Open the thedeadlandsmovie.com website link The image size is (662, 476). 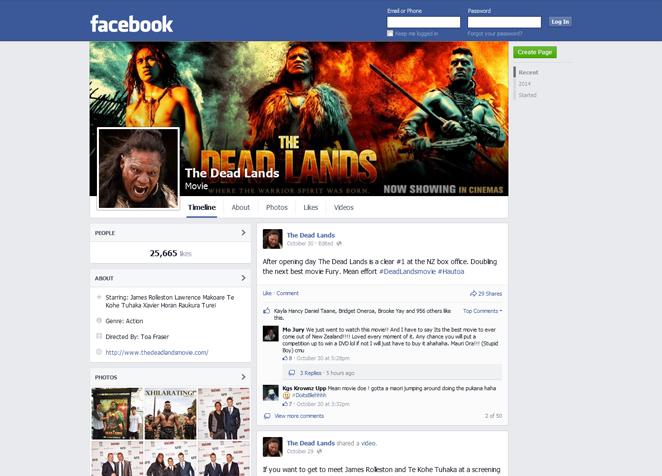pyautogui.click(x=157, y=352)
